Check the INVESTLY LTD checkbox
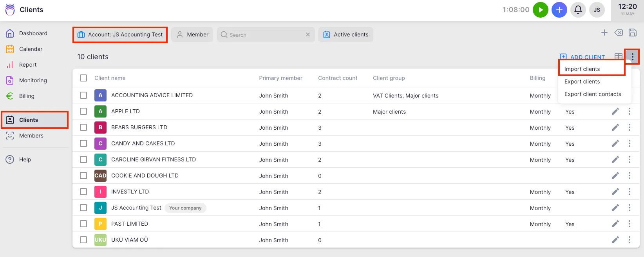Screen dimensions: 644x257 (x=83, y=192)
